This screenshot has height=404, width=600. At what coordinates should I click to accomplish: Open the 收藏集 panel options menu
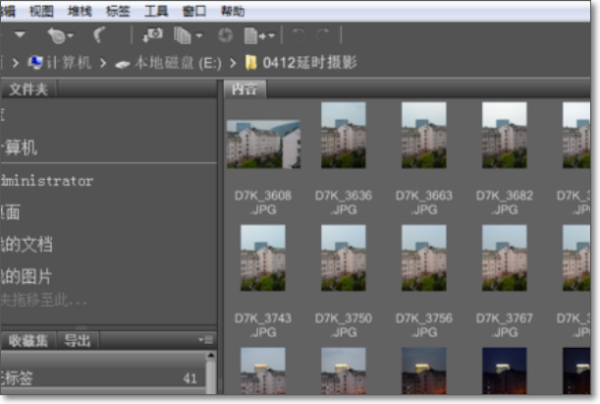206,340
